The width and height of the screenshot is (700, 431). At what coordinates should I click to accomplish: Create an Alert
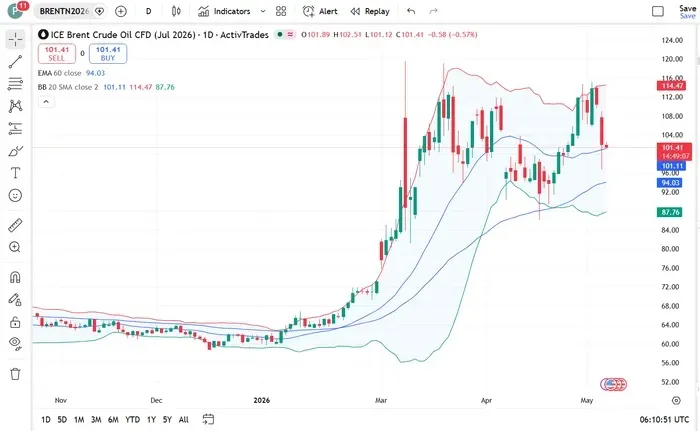[x=320, y=11]
